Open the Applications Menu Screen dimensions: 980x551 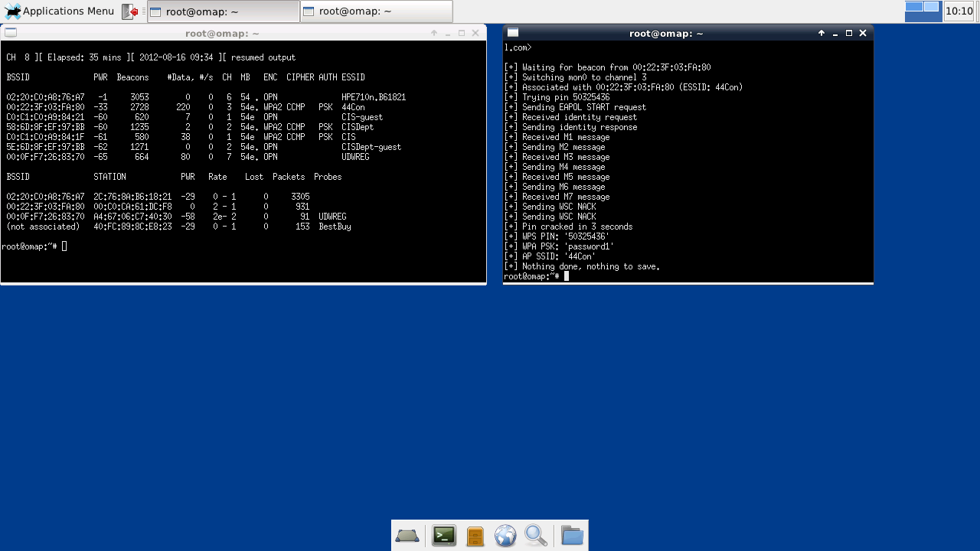[x=59, y=11]
